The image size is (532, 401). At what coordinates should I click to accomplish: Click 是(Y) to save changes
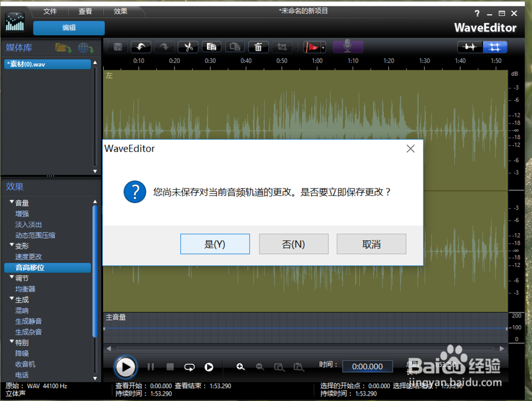[x=215, y=244]
